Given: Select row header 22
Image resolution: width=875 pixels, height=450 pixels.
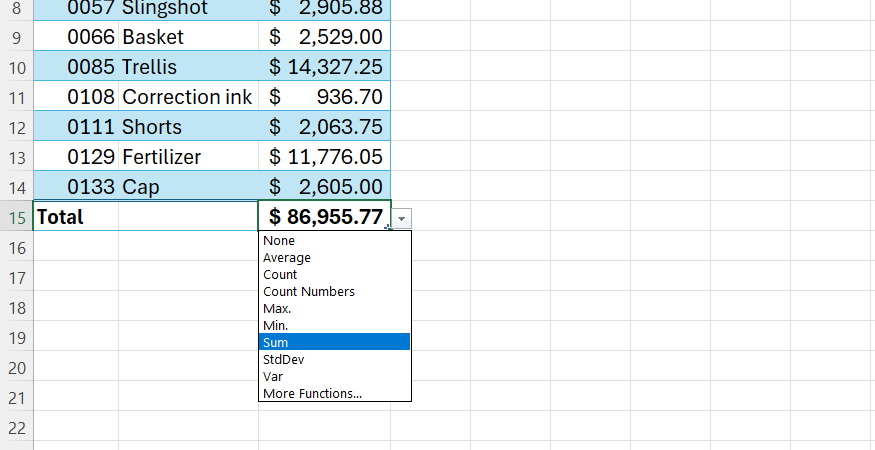Looking at the screenshot, I should pyautogui.click(x=17, y=427).
